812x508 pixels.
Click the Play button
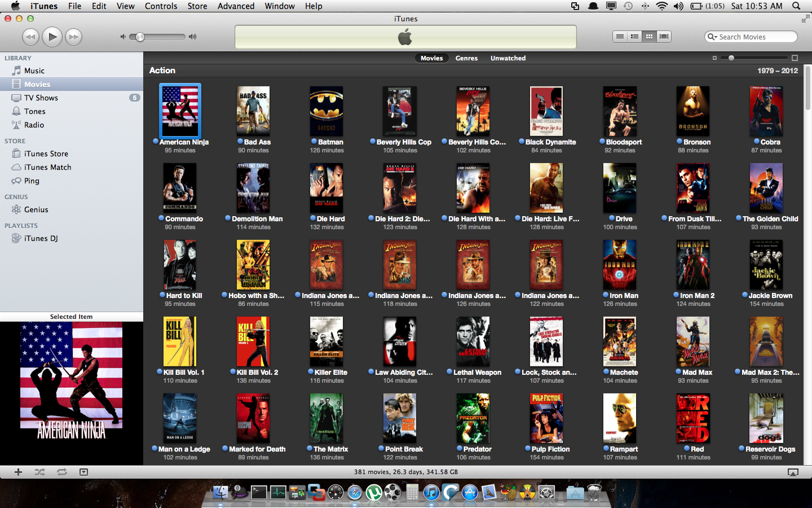(52, 37)
